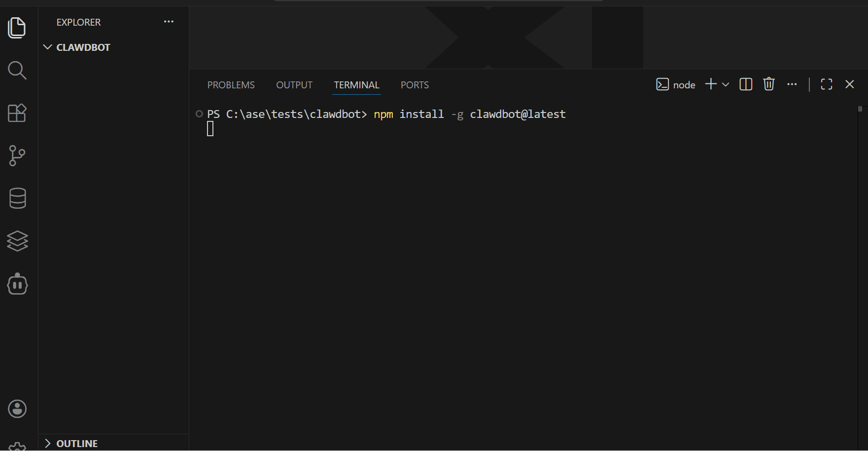Collapse the CLAWDBOT folder section

(x=48, y=47)
